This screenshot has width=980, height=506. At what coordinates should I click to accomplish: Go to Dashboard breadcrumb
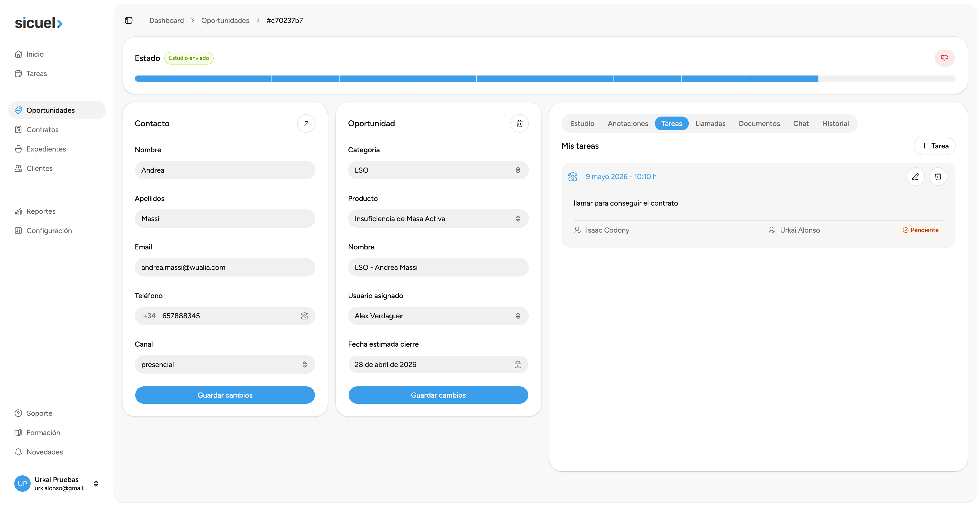coord(167,20)
